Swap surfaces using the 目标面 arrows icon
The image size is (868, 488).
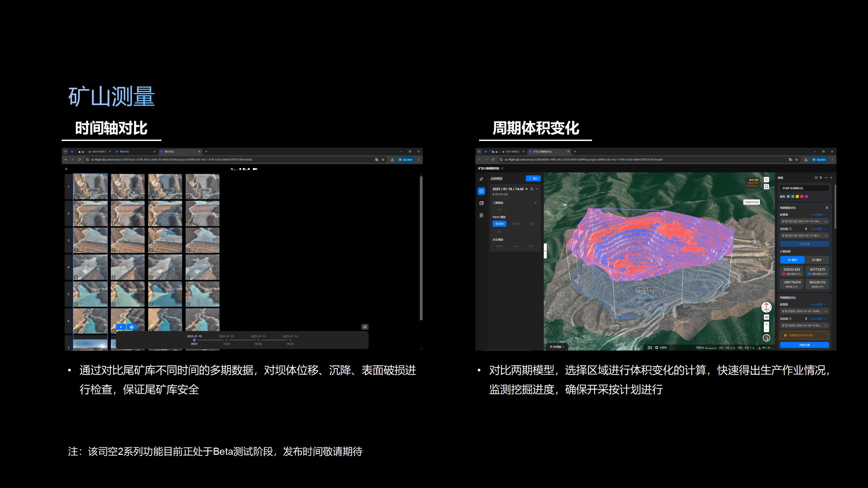(x=806, y=229)
